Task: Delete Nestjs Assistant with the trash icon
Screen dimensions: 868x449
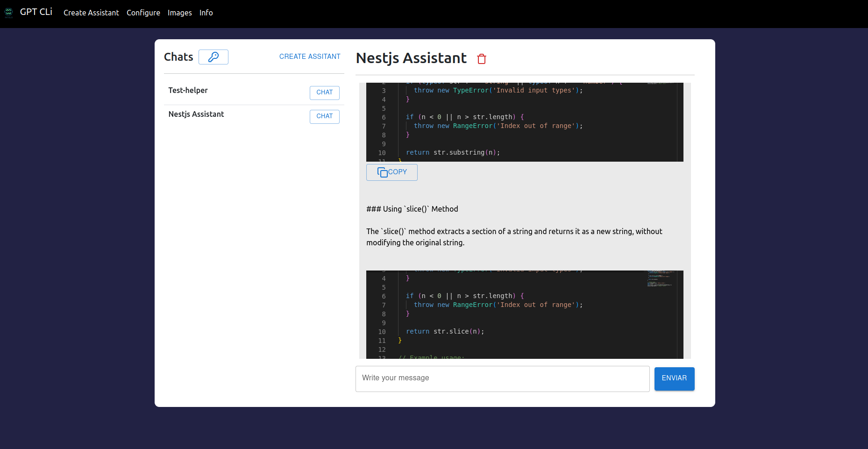Action: 482,59
